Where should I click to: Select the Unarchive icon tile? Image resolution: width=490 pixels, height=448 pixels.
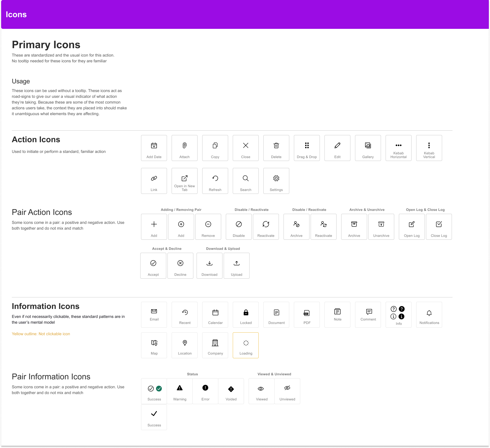[x=381, y=227]
